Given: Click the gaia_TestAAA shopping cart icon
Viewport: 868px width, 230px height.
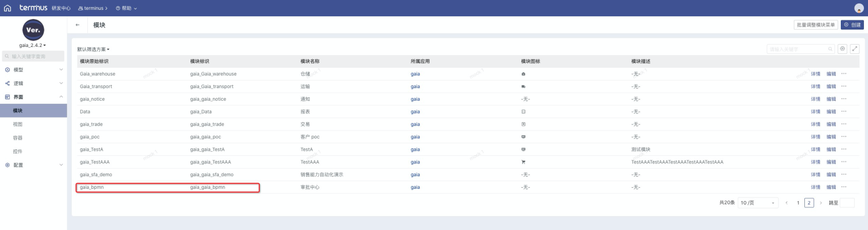Looking at the screenshot, I should (x=523, y=162).
